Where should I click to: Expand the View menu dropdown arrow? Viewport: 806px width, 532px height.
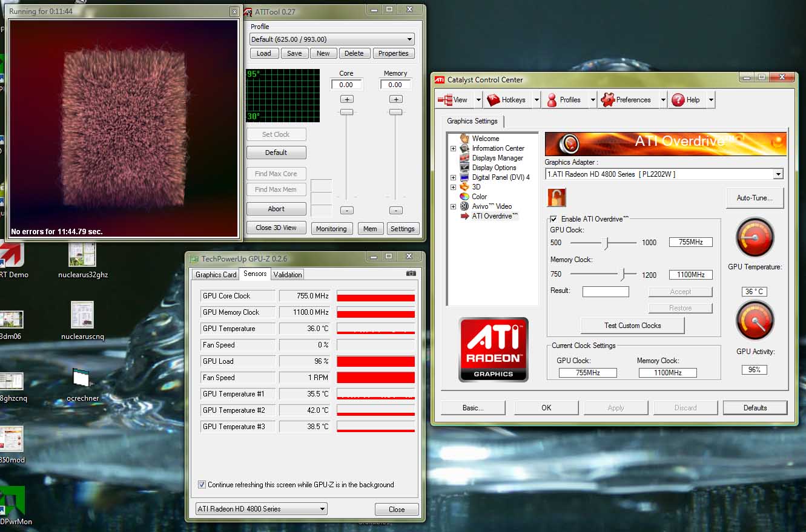coord(478,100)
